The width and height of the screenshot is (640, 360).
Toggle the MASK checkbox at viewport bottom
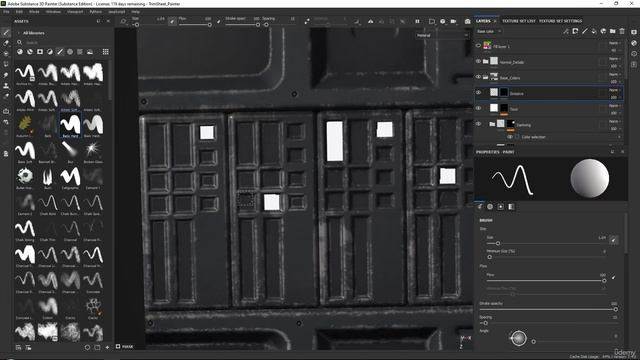click(118, 347)
